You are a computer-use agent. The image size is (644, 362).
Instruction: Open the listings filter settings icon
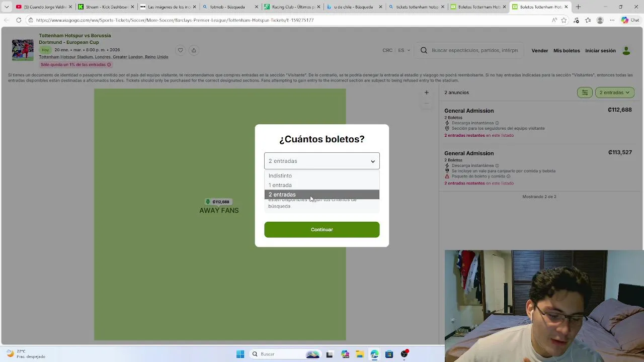click(585, 93)
